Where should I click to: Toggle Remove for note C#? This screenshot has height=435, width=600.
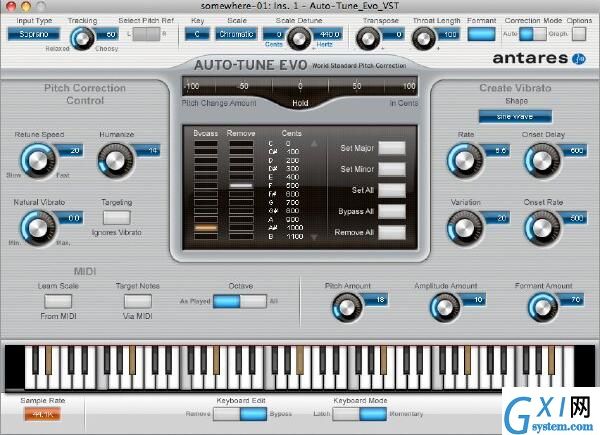click(241, 152)
